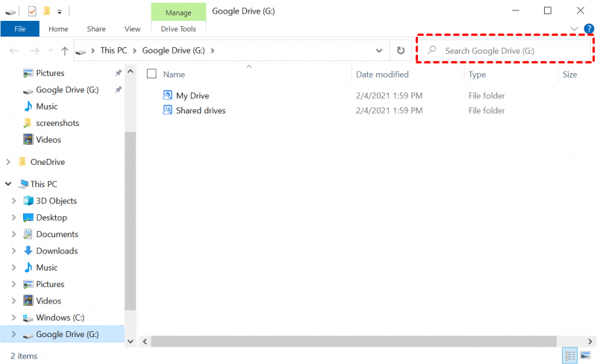This screenshot has height=364, width=597.
Task: Expand the chevron after This PC breadcrumb
Action: coord(134,51)
